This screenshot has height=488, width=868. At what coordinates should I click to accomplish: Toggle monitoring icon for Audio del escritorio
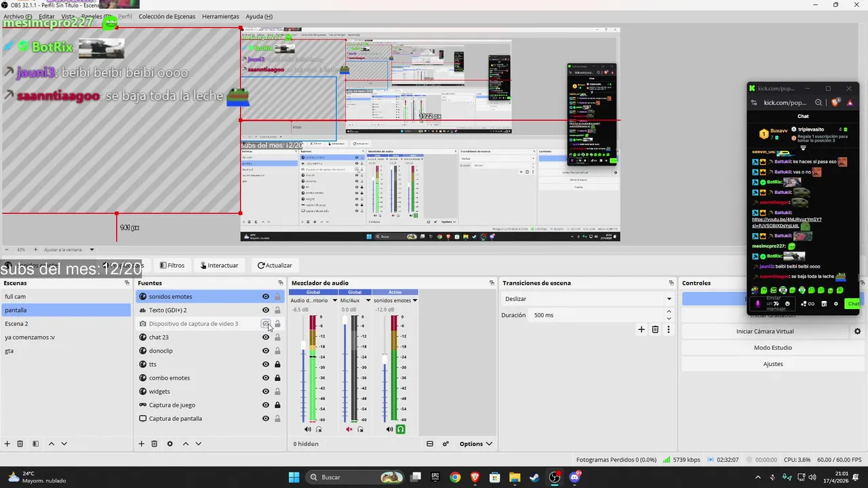[x=319, y=429]
